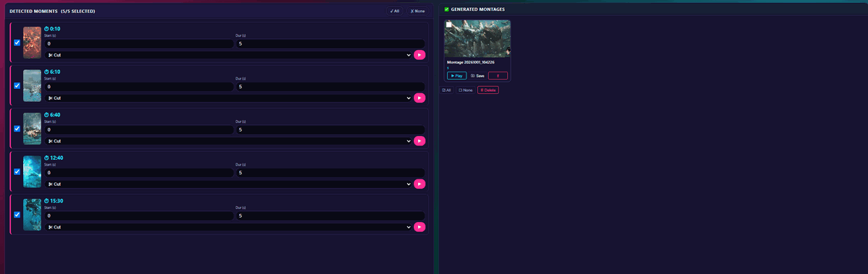Click the 15:30 timestamp label
This screenshot has height=274, width=868.
click(x=54, y=201)
